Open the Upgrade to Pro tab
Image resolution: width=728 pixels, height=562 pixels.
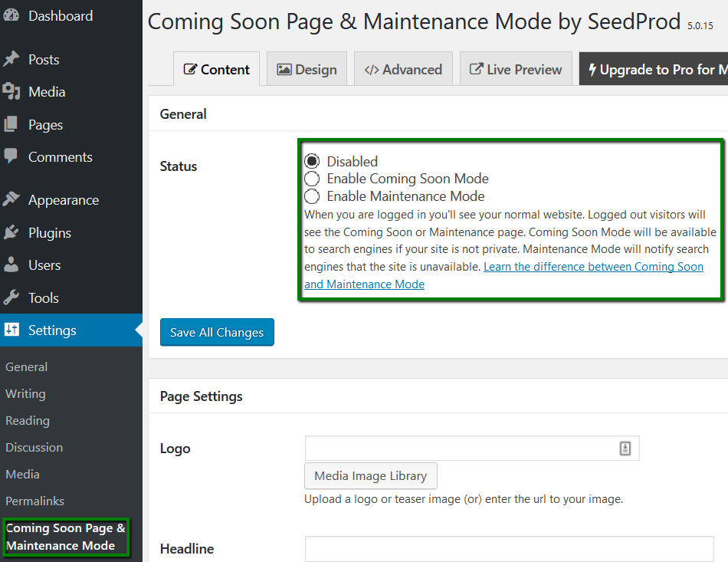point(654,69)
